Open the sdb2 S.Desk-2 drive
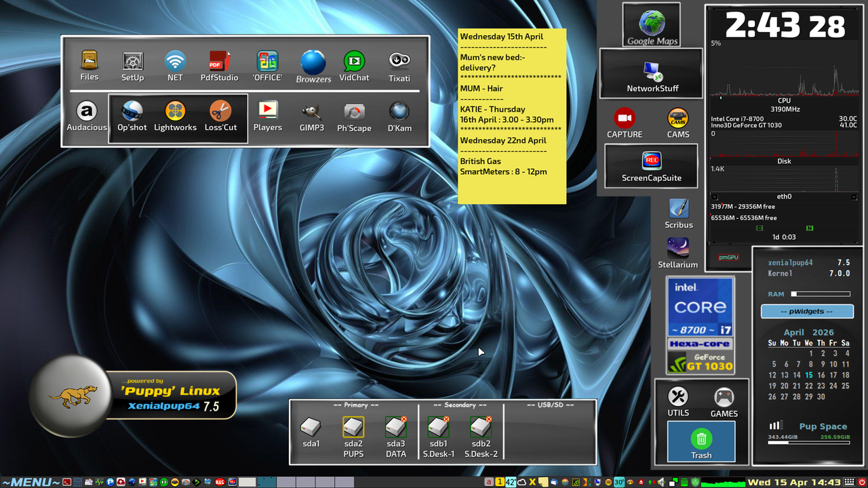Screen dimensions: 868x488 (x=481, y=427)
